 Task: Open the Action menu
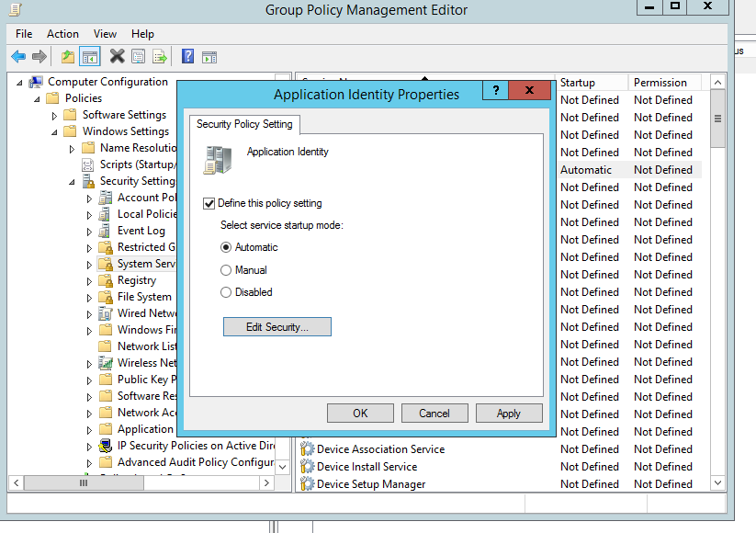click(62, 34)
